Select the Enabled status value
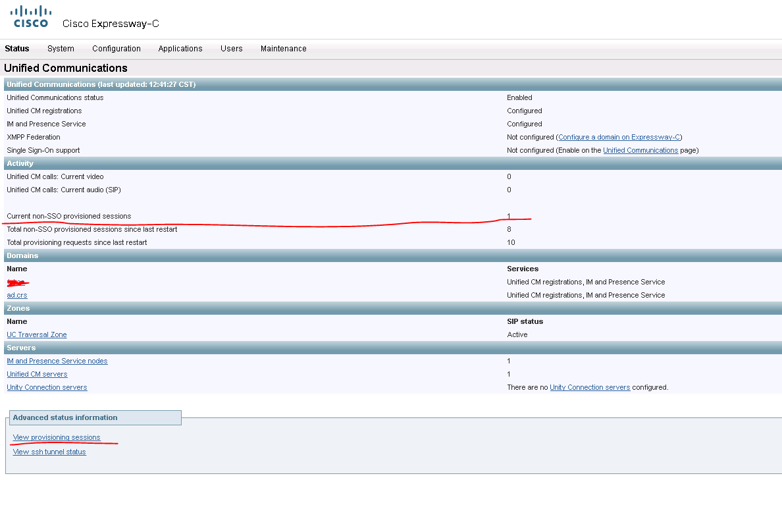Viewport: 782px width, 532px height. pos(519,98)
